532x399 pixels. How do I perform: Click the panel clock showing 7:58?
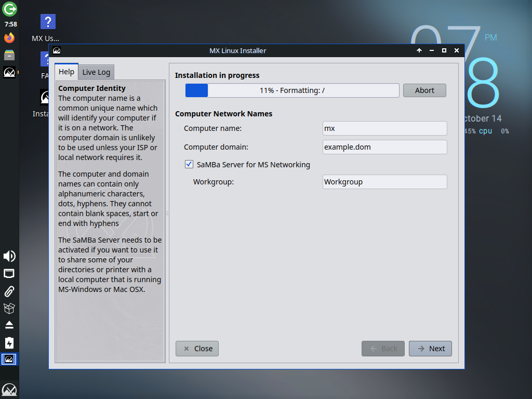pos(10,24)
